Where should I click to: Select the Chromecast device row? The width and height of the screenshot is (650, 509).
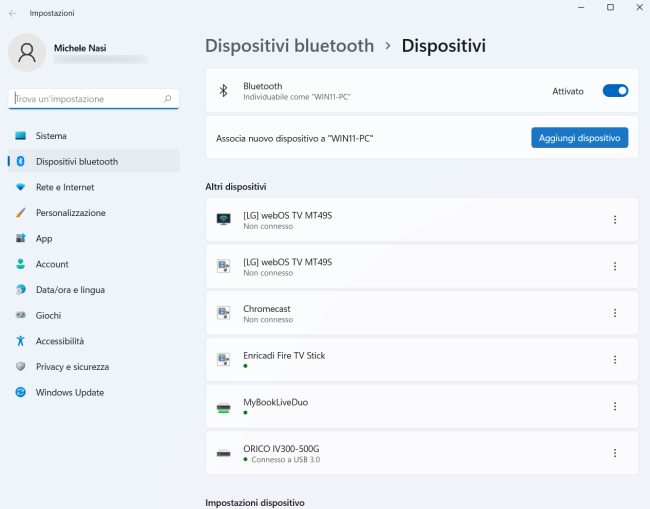click(x=422, y=313)
